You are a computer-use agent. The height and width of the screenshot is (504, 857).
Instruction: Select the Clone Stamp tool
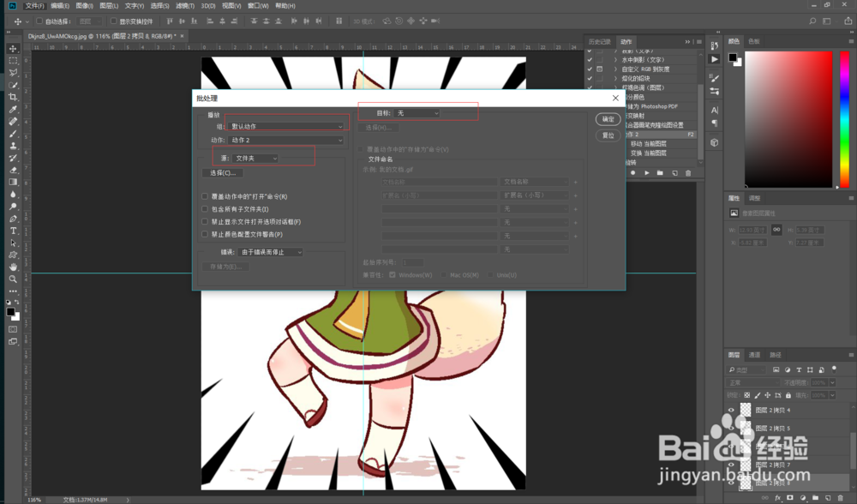pos(13,146)
